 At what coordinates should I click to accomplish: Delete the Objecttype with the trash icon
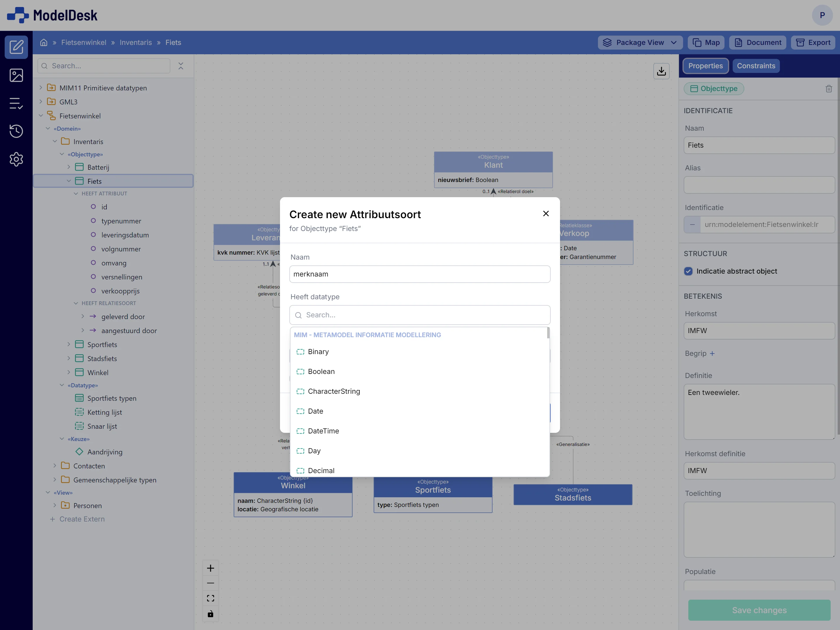click(829, 88)
